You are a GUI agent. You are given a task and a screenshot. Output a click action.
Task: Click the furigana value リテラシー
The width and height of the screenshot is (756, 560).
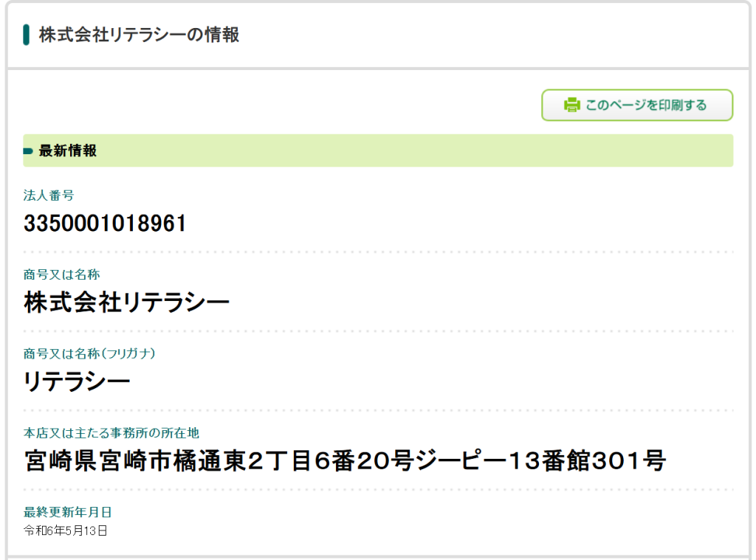(77, 381)
